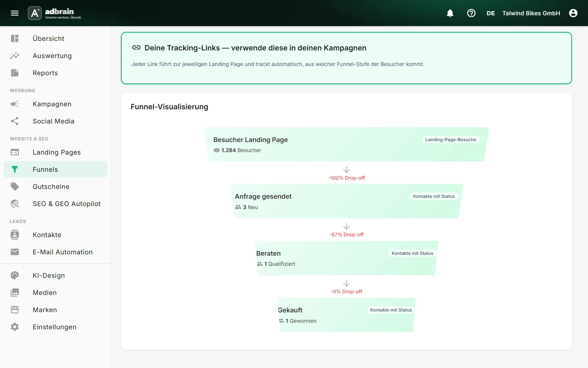The height and width of the screenshot is (368, 588).
Task: Click the Kontakte icon
Action: [15, 235]
